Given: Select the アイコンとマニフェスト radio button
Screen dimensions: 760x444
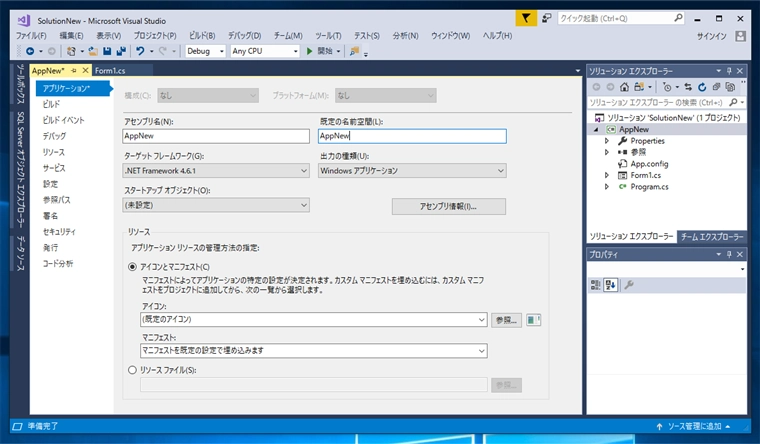Looking at the screenshot, I should pyautogui.click(x=132, y=267).
